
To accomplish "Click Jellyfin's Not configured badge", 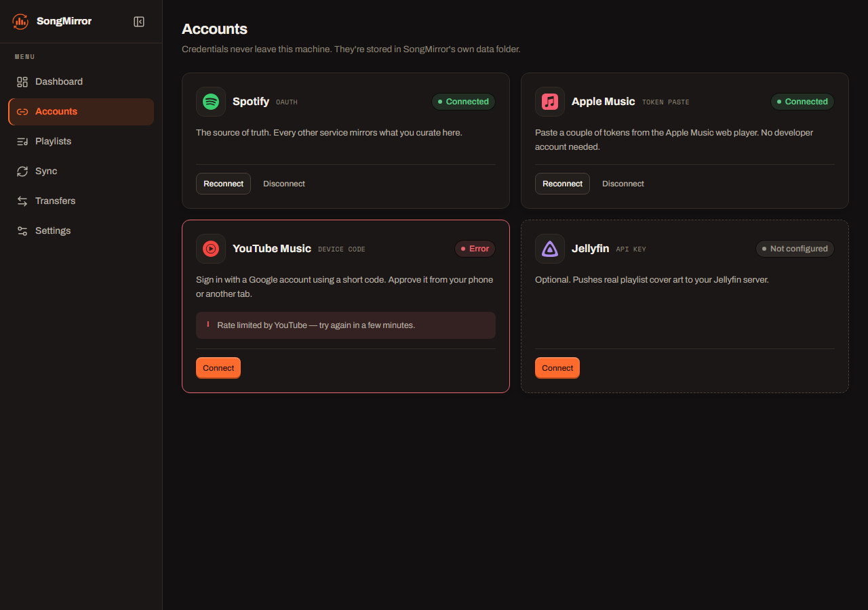I will [795, 249].
